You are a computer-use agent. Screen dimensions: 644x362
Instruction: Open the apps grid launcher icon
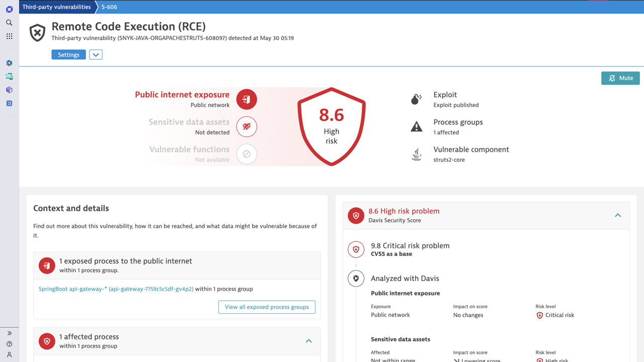(9, 36)
